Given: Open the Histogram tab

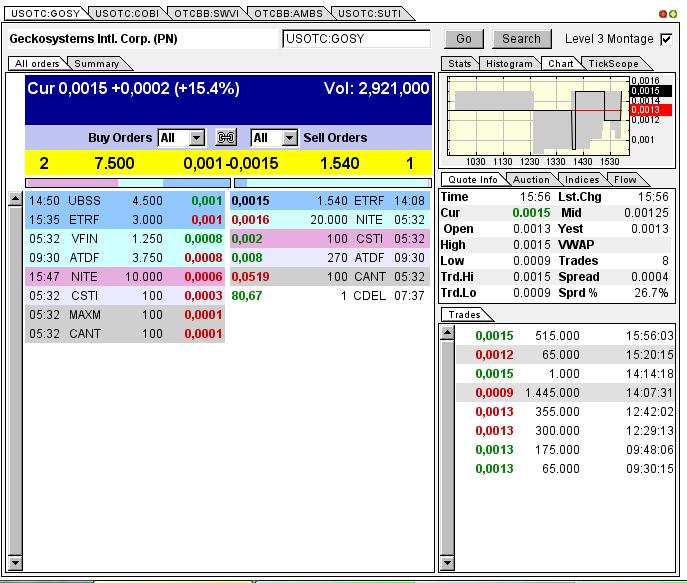Looking at the screenshot, I should pos(509,64).
